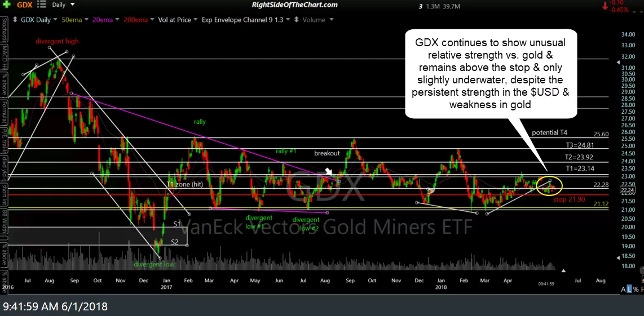
Task: Click the current price tag 22.24
Action: pos(628,190)
